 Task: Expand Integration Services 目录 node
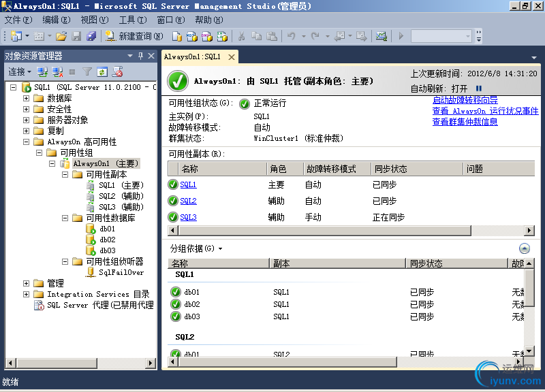pos(26,294)
